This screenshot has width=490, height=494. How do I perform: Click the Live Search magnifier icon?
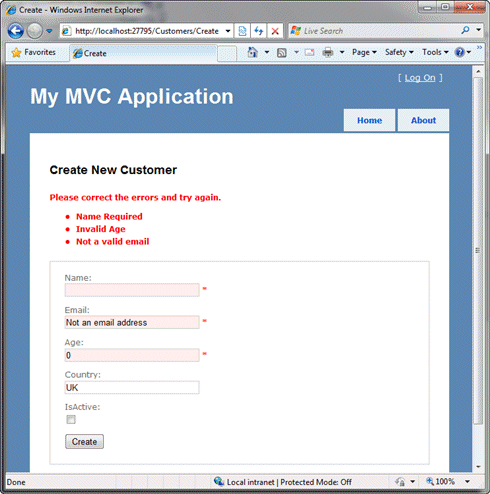pos(465,31)
